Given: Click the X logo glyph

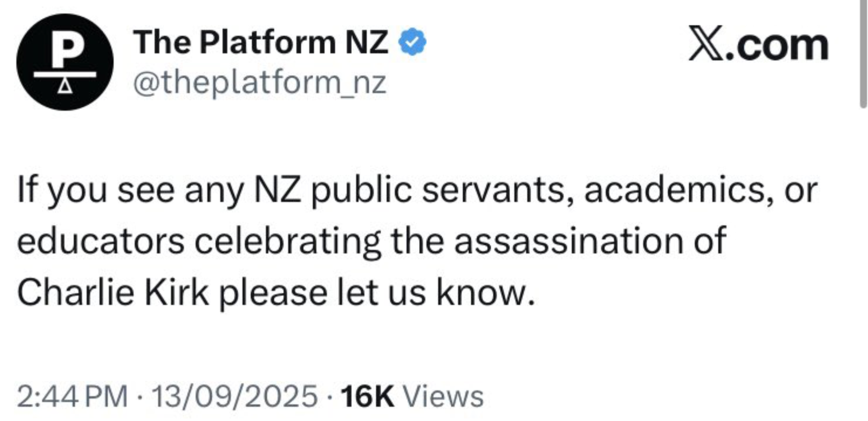Looking at the screenshot, I should point(707,43).
